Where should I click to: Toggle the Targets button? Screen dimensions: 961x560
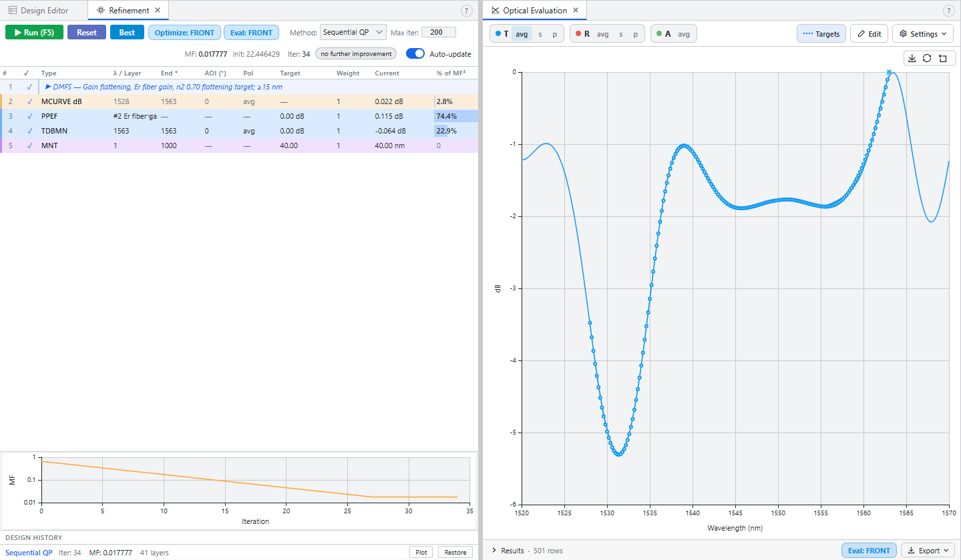(x=821, y=33)
